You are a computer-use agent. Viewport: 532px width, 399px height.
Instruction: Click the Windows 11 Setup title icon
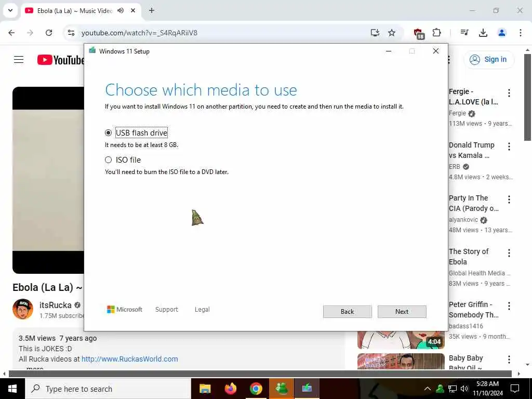click(x=92, y=51)
